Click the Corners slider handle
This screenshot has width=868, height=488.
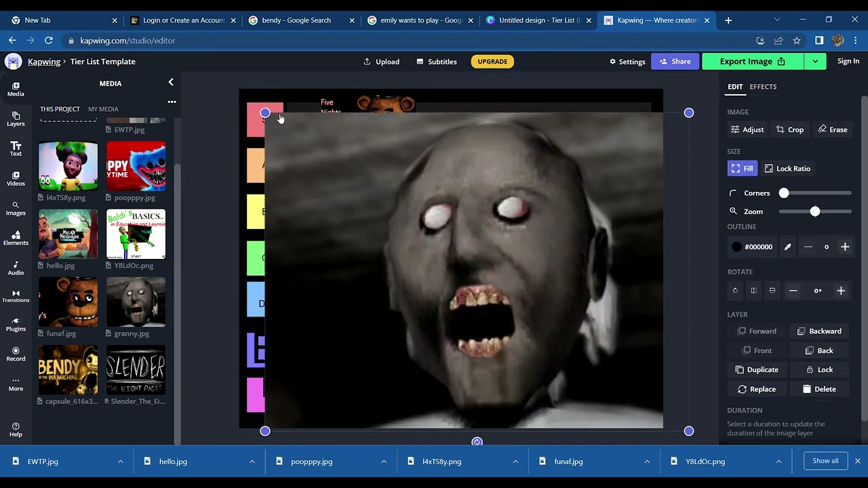coord(784,193)
